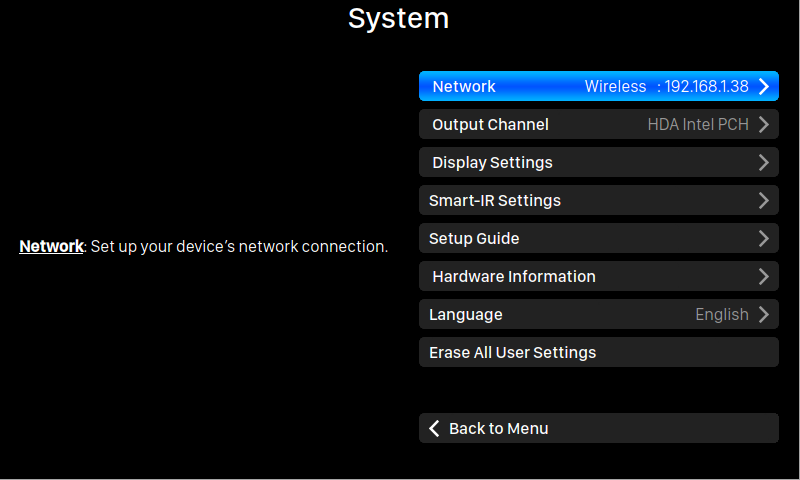This screenshot has width=800, height=480.
Task: Click the Wireless 192.168.1.38 address value
Action: (666, 86)
